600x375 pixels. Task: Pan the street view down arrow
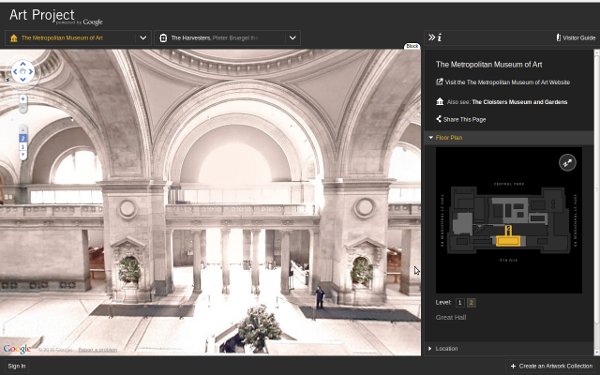[x=23, y=80]
